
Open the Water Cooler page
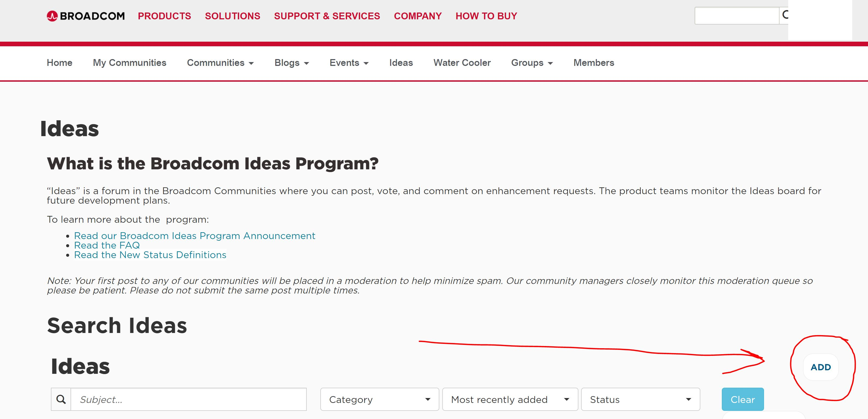462,63
